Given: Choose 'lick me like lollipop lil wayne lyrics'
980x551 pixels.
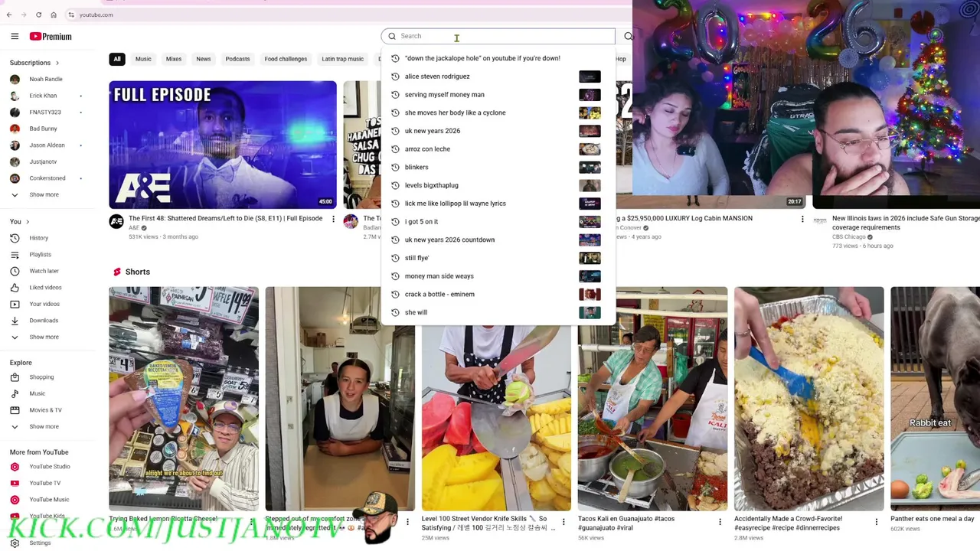Looking at the screenshot, I should point(498,204).
